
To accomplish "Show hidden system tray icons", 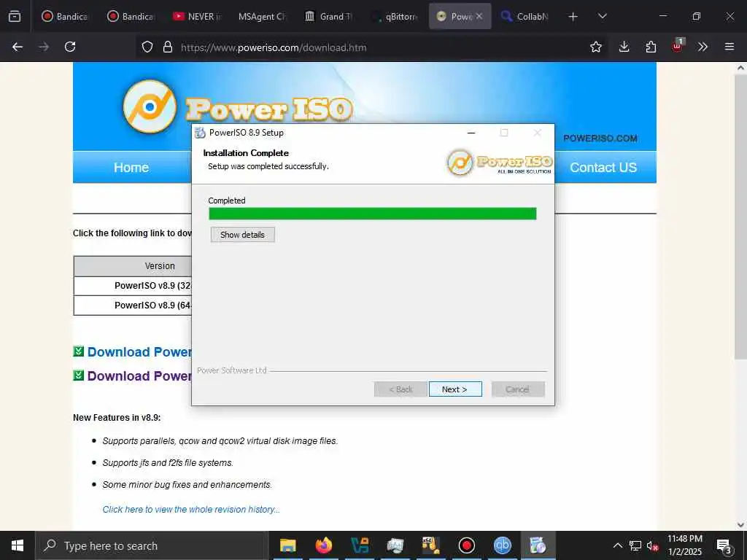I will pos(617,545).
